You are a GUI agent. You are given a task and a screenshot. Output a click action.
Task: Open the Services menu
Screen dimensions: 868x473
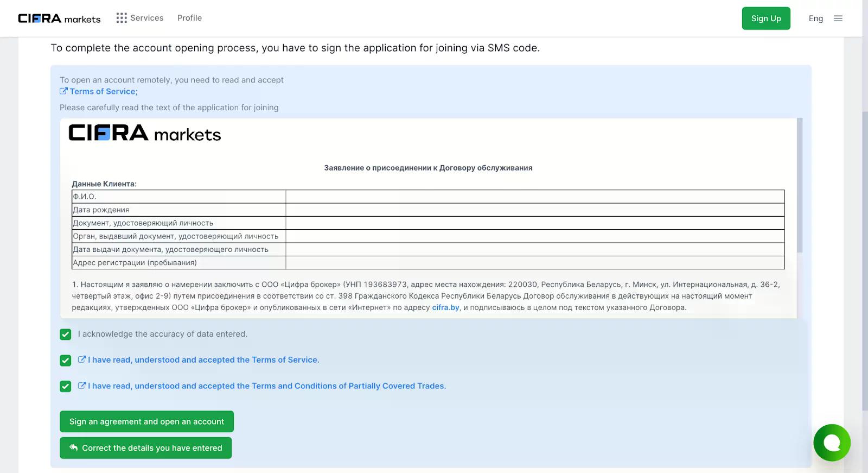tap(146, 18)
